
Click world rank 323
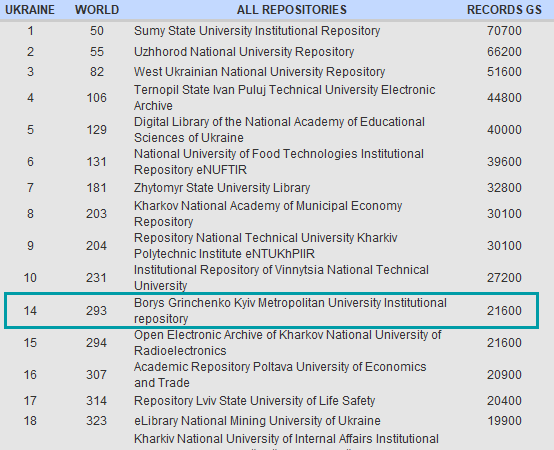[x=96, y=421]
